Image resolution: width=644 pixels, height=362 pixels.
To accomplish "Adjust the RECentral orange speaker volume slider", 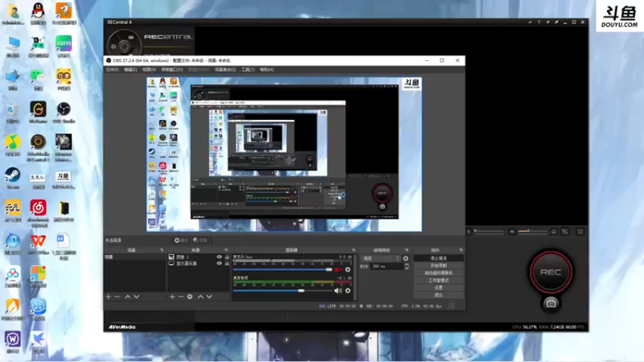I will pyautogui.click(x=532, y=232).
